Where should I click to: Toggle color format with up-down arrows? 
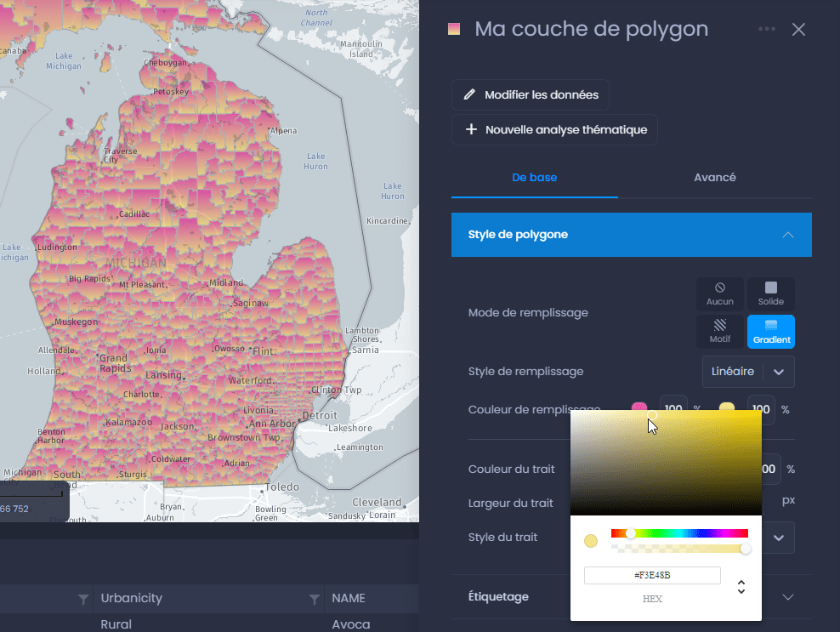pos(741,587)
